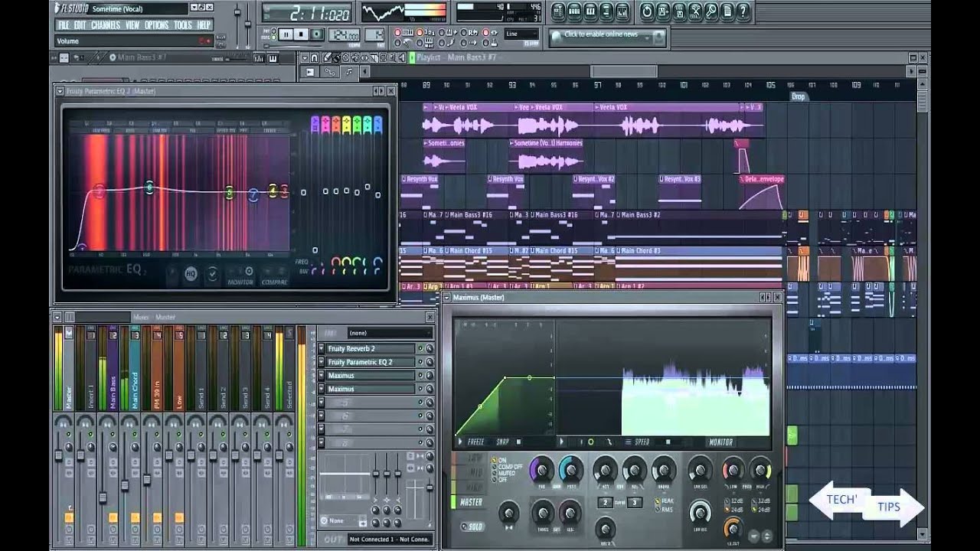Open the Mixer window options arrow
Screen dimensions: 980x551
point(58,316)
